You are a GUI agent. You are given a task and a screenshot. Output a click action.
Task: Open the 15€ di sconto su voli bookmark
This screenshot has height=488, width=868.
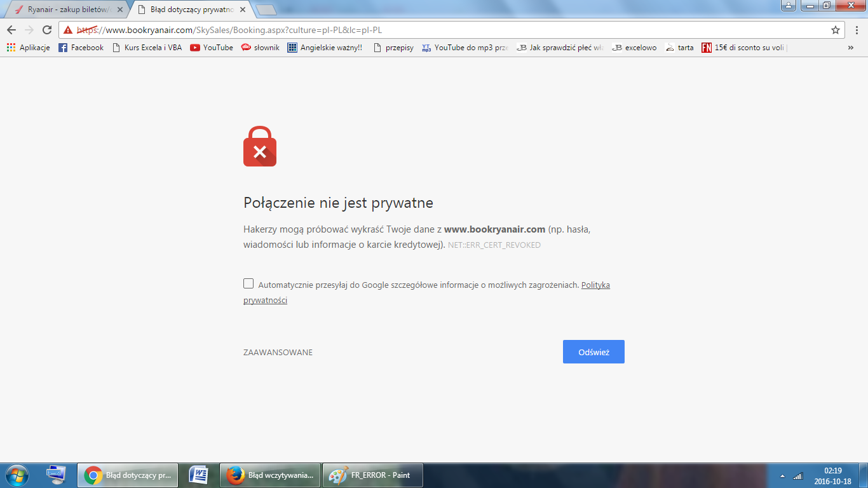(745, 48)
